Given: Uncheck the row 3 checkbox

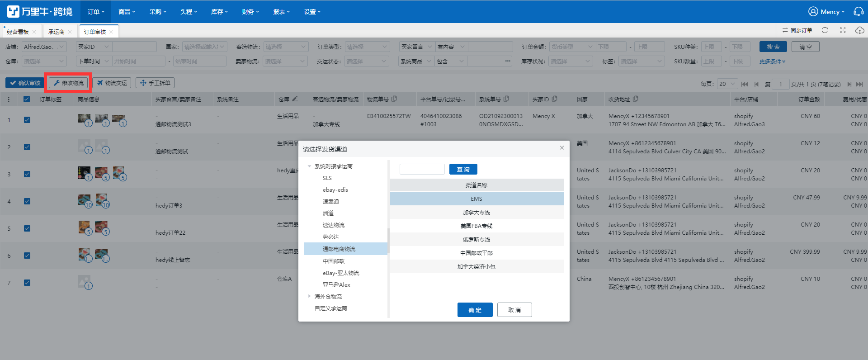Looking at the screenshot, I should [x=27, y=174].
